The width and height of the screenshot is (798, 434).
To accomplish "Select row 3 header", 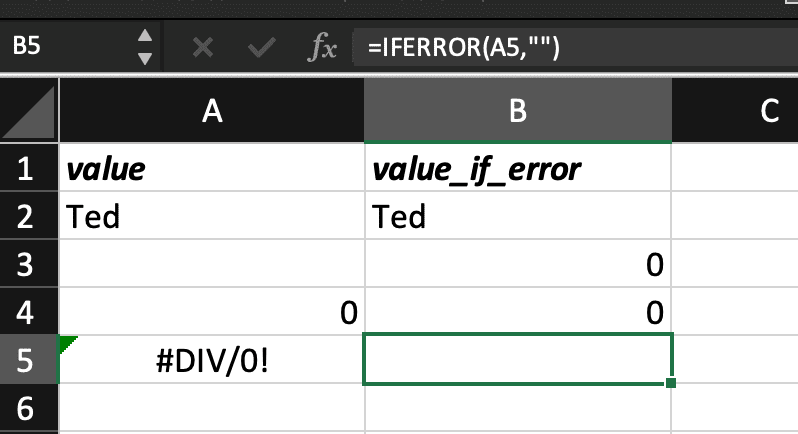I will 28,264.
